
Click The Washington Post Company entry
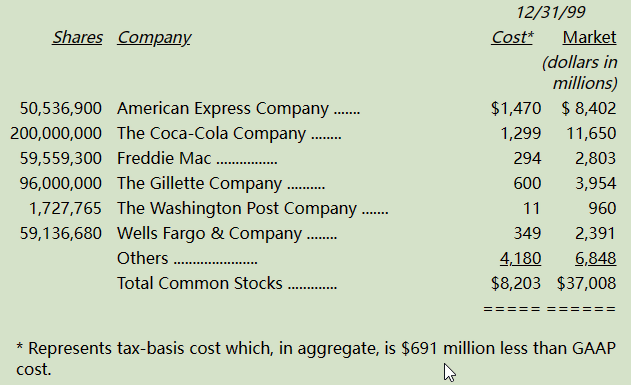point(237,209)
